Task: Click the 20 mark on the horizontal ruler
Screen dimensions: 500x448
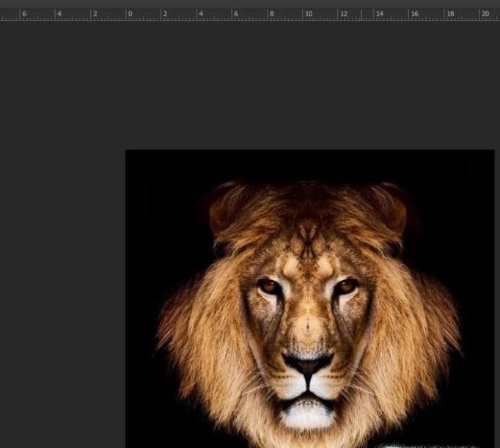Action: [485, 14]
